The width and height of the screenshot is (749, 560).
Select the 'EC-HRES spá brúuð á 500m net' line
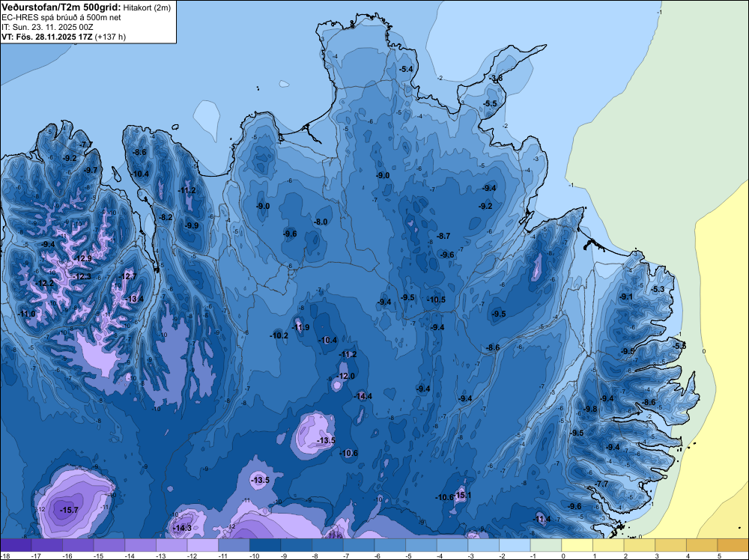click(61, 18)
